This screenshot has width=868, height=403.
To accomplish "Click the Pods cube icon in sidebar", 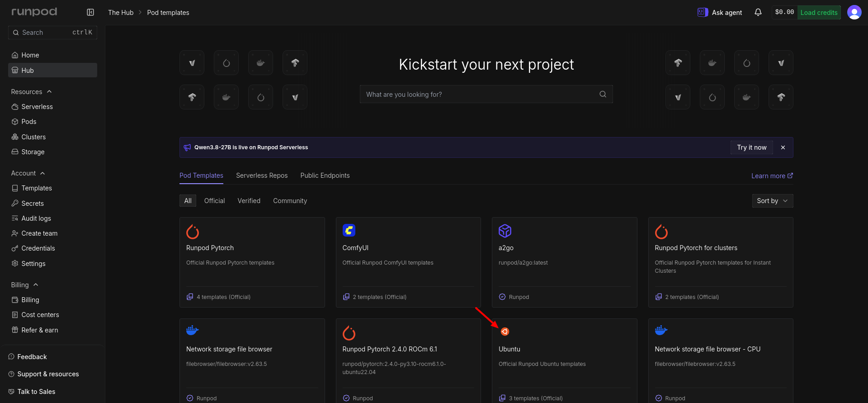I will click(x=15, y=122).
